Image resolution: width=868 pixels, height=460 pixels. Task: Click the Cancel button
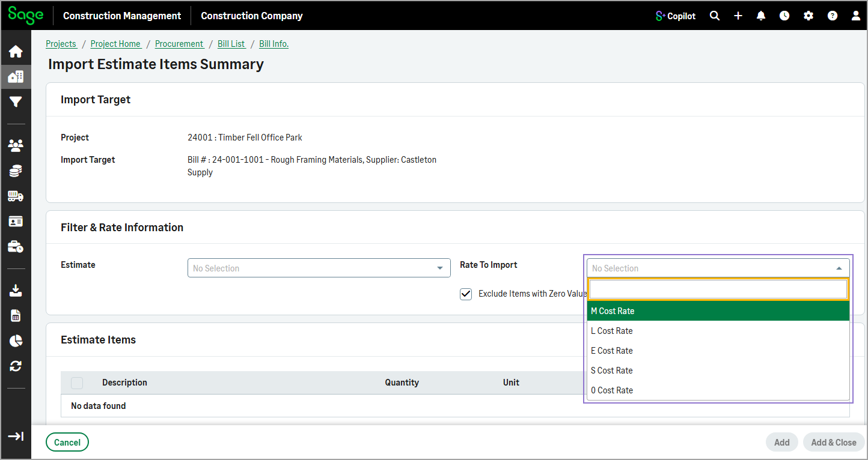click(x=67, y=443)
